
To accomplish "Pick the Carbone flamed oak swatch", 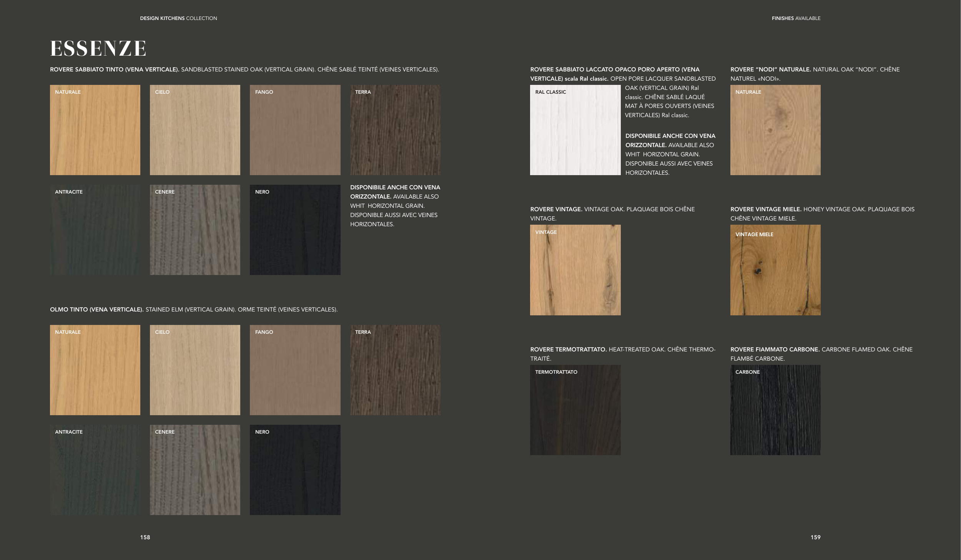I will [775, 410].
